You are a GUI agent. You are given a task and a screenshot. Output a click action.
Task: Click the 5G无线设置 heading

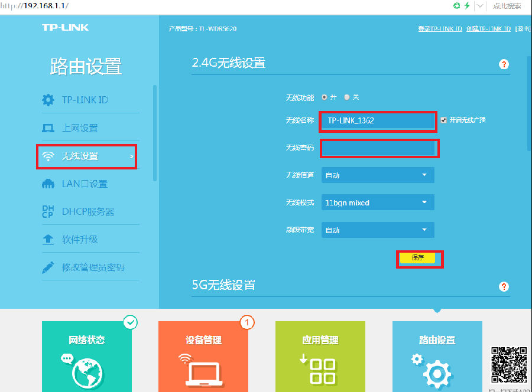223,285
